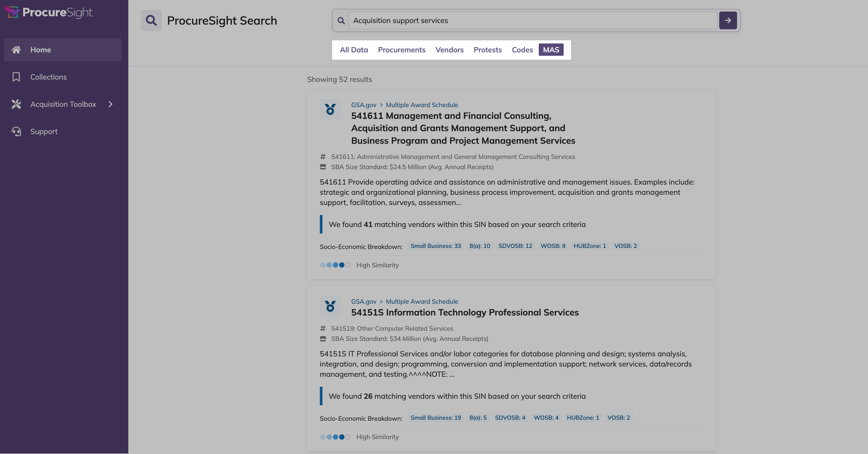Open GSA.gov link in the 541611 result
Image resolution: width=868 pixels, height=454 pixels.
[x=364, y=105]
